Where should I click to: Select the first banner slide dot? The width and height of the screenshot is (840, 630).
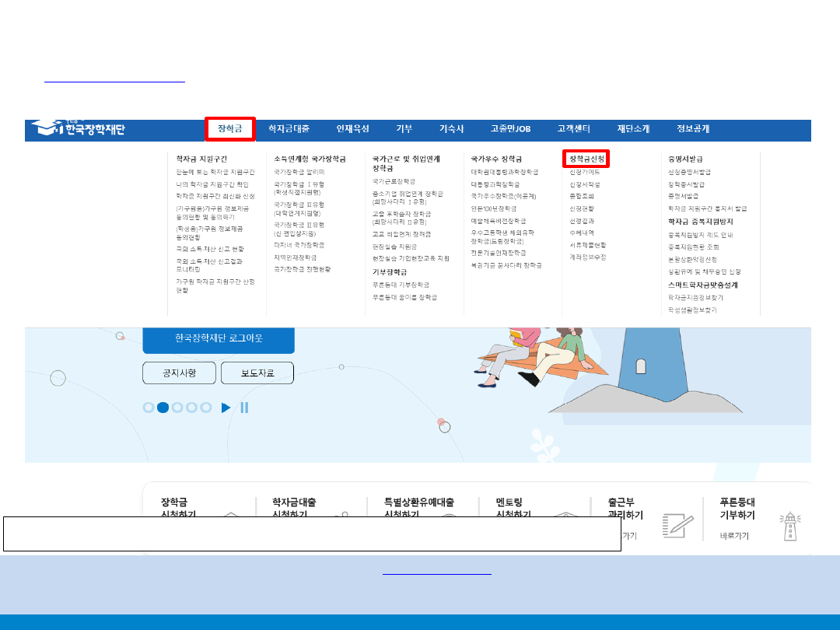point(149,408)
